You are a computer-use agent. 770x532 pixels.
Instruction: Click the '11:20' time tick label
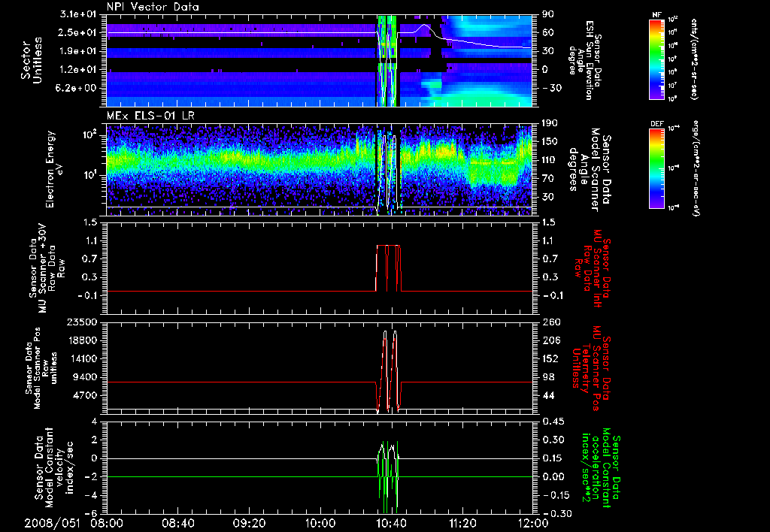462,524
